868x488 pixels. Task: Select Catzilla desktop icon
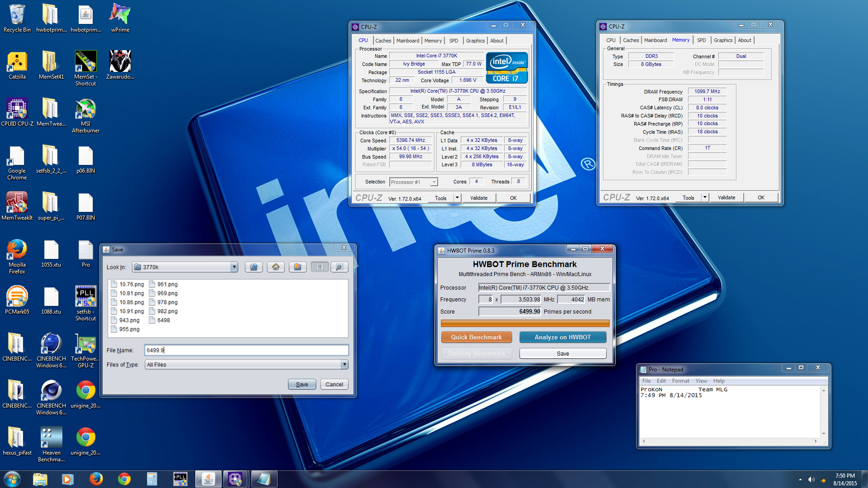[x=17, y=65]
